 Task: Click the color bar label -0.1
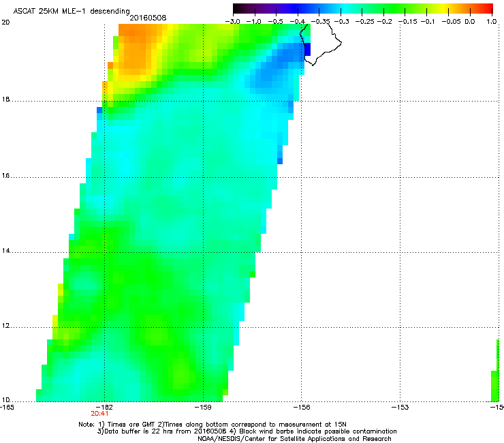[x=428, y=22]
